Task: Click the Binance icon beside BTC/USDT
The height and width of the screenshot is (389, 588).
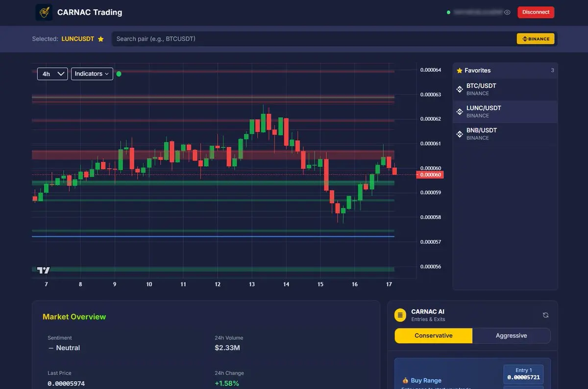Action: [460, 89]
